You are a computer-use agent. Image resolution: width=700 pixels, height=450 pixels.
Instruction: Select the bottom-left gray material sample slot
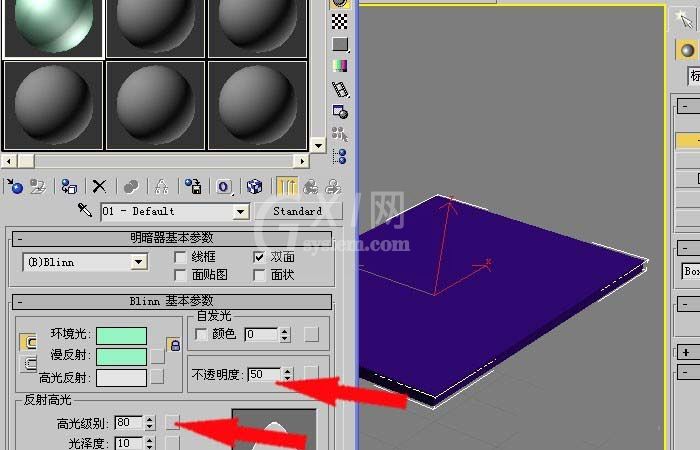click(53, 105)
